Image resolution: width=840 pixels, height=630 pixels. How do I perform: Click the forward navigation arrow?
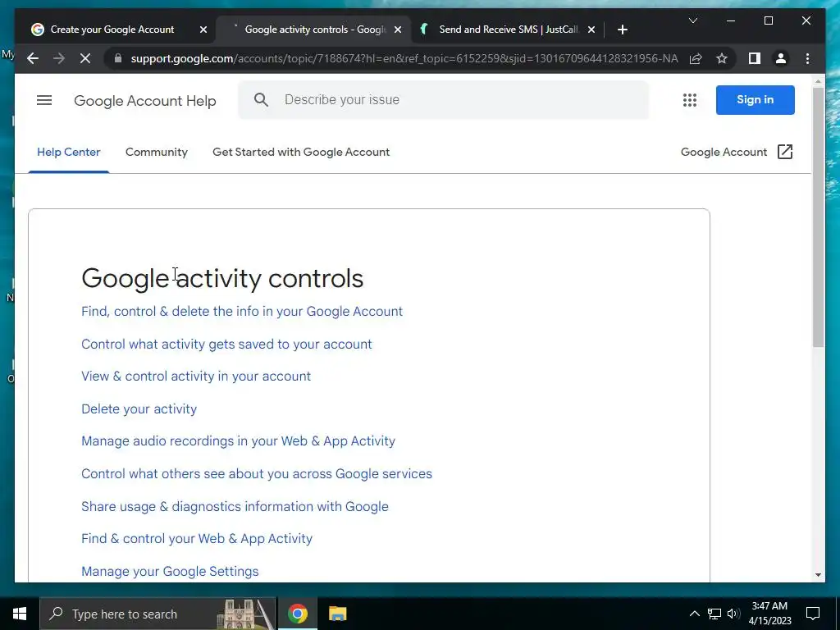point(59,58)
